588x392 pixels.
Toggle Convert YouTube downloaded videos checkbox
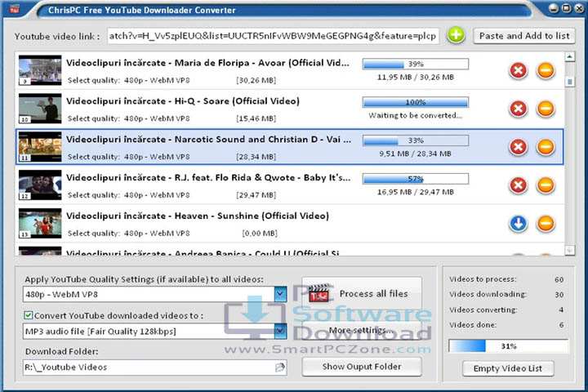coord(28,315)
